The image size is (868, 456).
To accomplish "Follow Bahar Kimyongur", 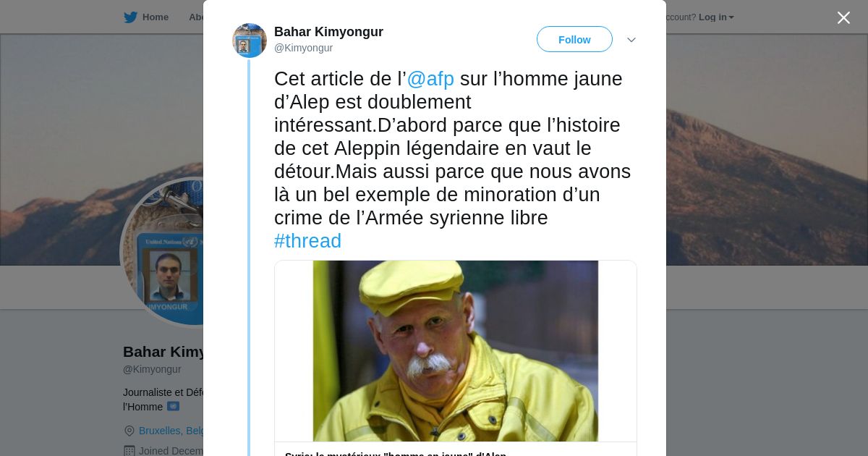I will click(x=574, y=39).
